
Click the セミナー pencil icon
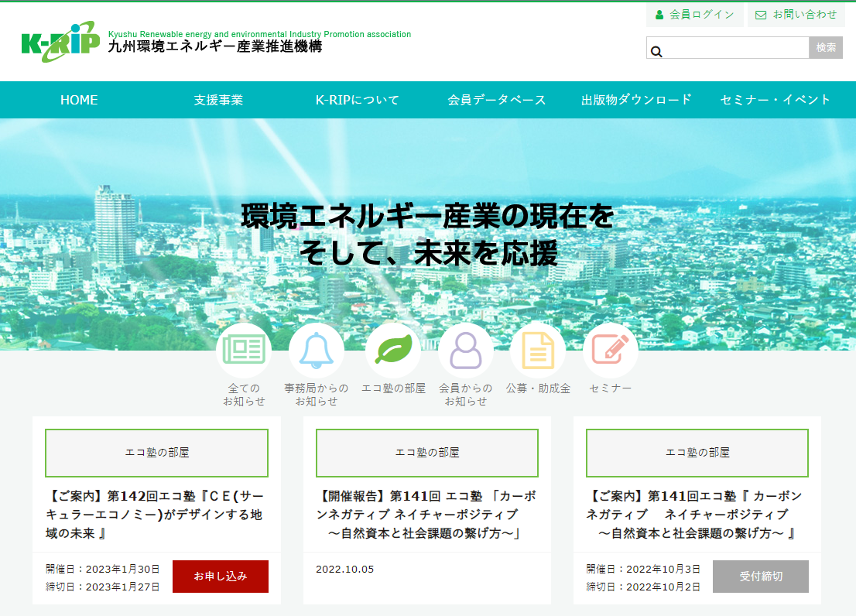(x=610, y=350)
